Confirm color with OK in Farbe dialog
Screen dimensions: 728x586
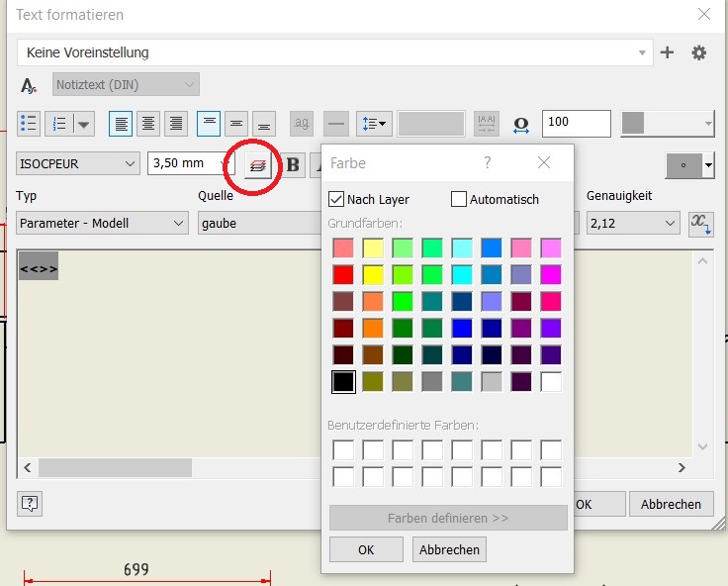click(x=366, y=549)
